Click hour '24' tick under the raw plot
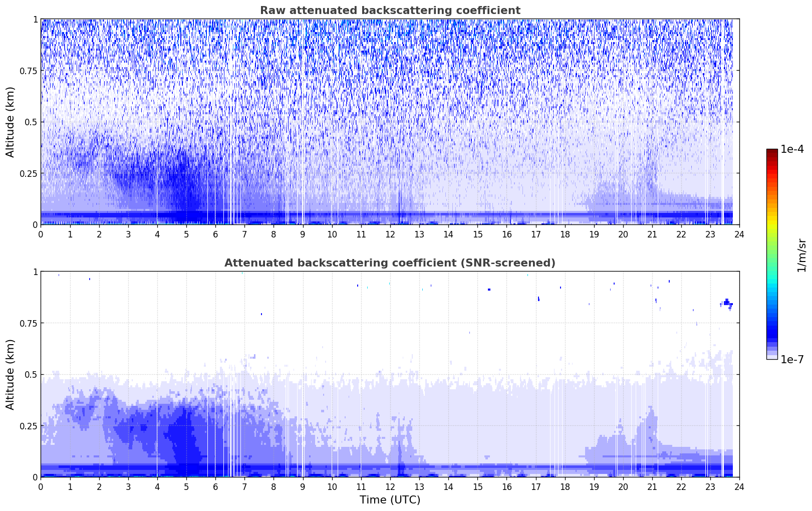This screenshot has width=812, height=511. 739,233
